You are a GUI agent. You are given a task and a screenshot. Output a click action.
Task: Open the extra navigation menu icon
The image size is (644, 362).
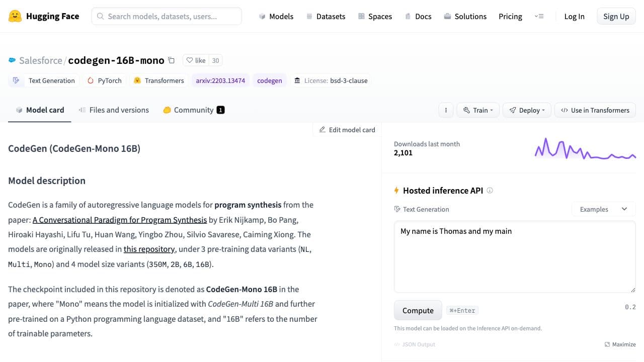click(x=539, y=16)
